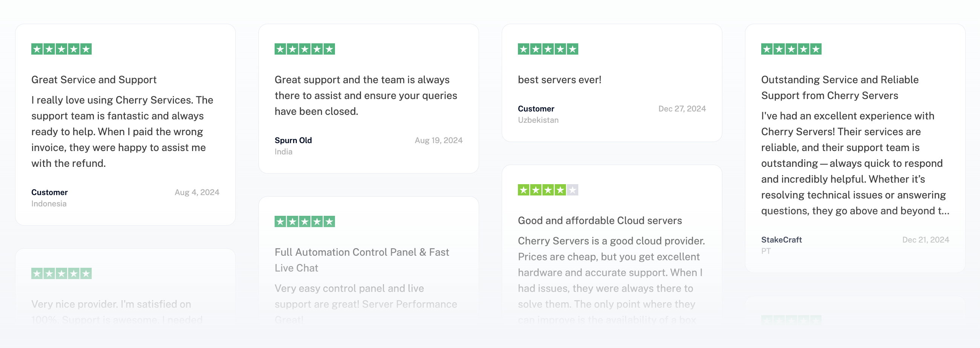980x348 pixels.
Task: Click the stars above "Full Automation Control Panel" review
Action: (304, 221)
